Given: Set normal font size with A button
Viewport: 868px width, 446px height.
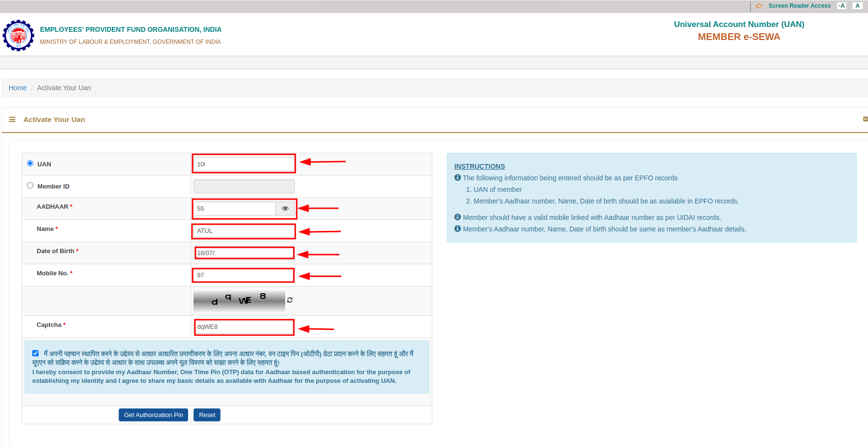Looking at the screenshot, I should click(x=857, y=6).
